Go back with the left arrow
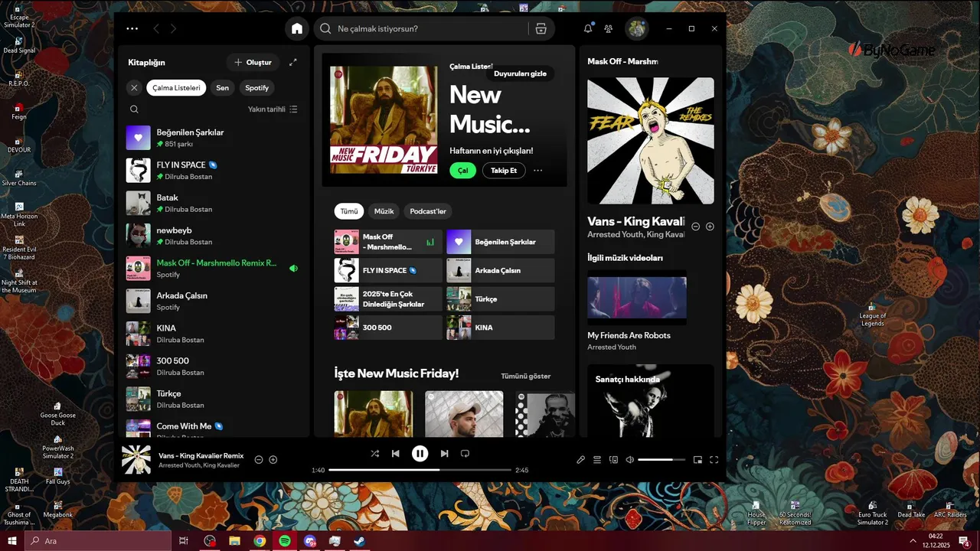Viewport: 980px width, 551px height. [156, 28]
